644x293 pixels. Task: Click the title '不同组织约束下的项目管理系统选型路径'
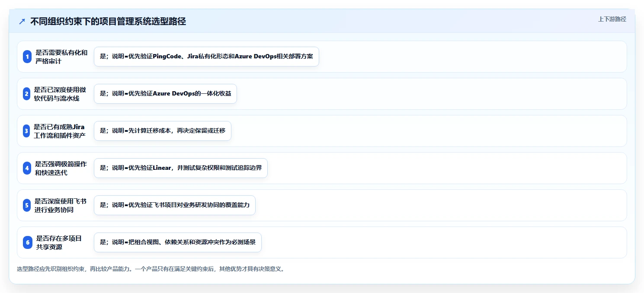pos(108,21)
